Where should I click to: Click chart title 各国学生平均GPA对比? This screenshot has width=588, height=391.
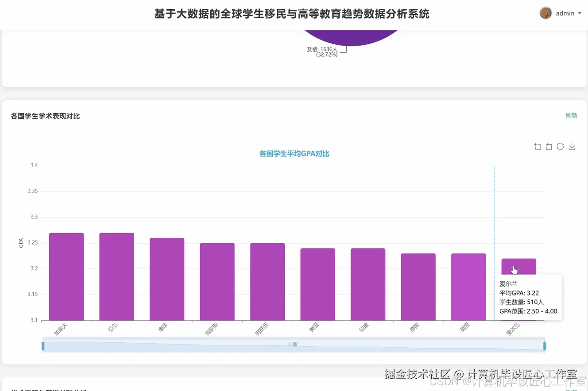294,153
